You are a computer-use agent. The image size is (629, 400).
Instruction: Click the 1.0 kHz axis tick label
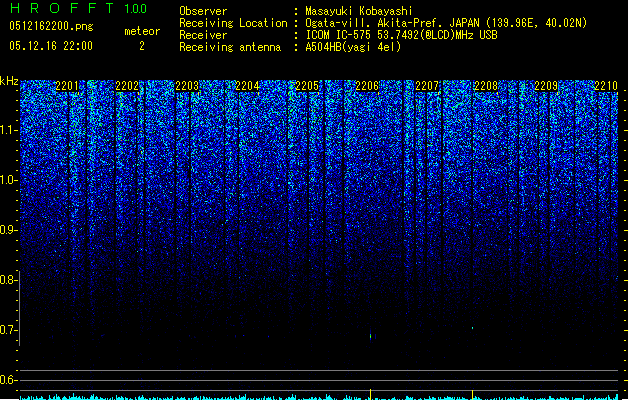click(x=8, y=180)
